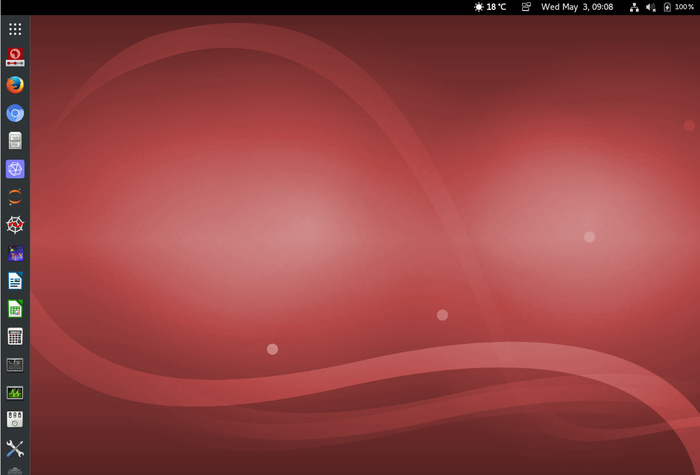
Task: Launch the Tweak Tool switches icon
Action: (x=15, y=420)
